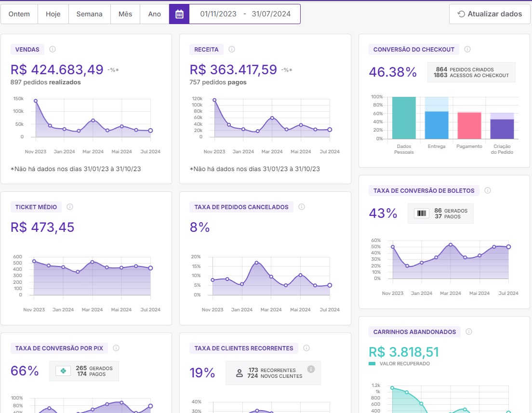Click the person icon beside RECORRENTES
Image resolution: width=532 pixels, height=413 pixels.
point(239,373)
